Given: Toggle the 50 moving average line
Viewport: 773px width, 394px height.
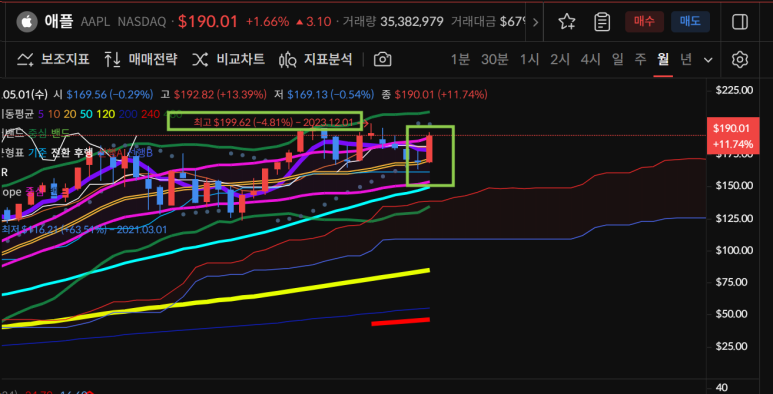Looking at the screenshot, I should pyautogui.click(x=86, y=114).
